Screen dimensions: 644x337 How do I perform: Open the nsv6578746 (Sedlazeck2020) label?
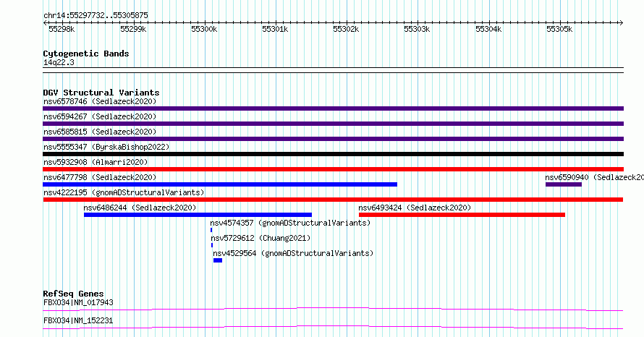100,101
